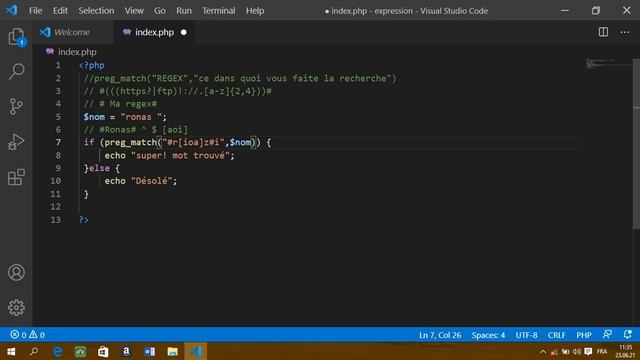Image resolution: width=640 pixels, height=360 pixels.
Task: Open the Help menu
Action: click(x=255, y=11)
